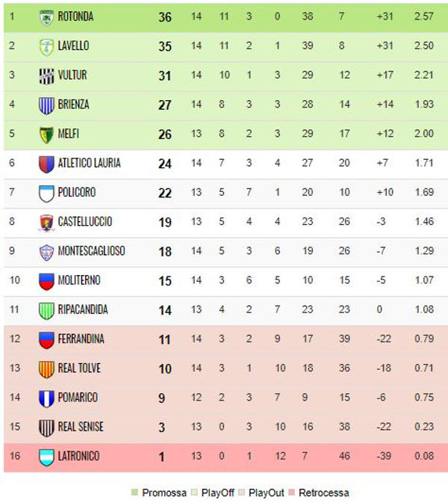Click the Promossa green legend swatch
This screenshot has height=503, width=448.
point(134,492)
